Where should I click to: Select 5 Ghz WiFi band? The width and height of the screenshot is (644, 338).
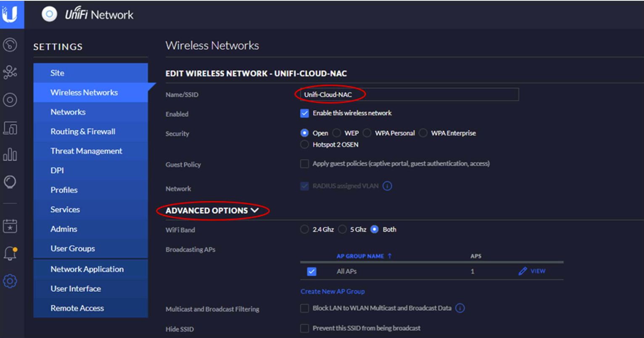[342, 230]
